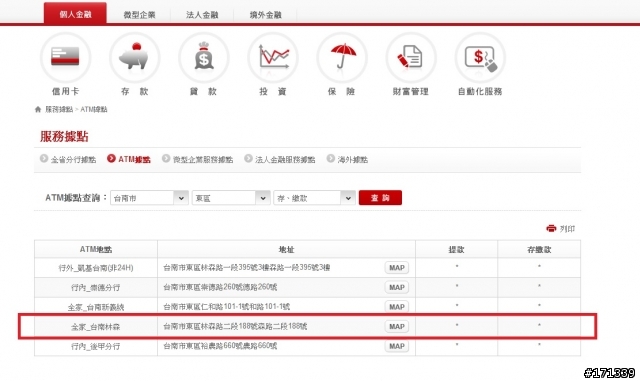Click address with 林森路二段188號

[235, 326]
